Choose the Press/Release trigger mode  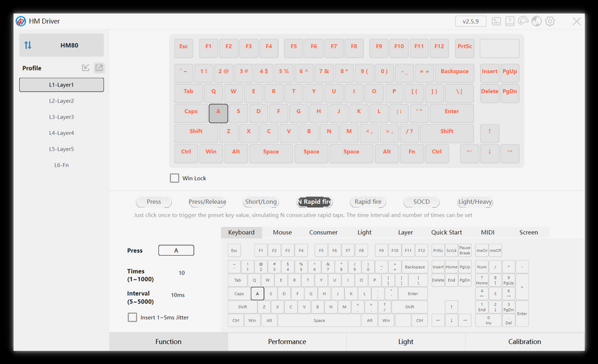207,202
